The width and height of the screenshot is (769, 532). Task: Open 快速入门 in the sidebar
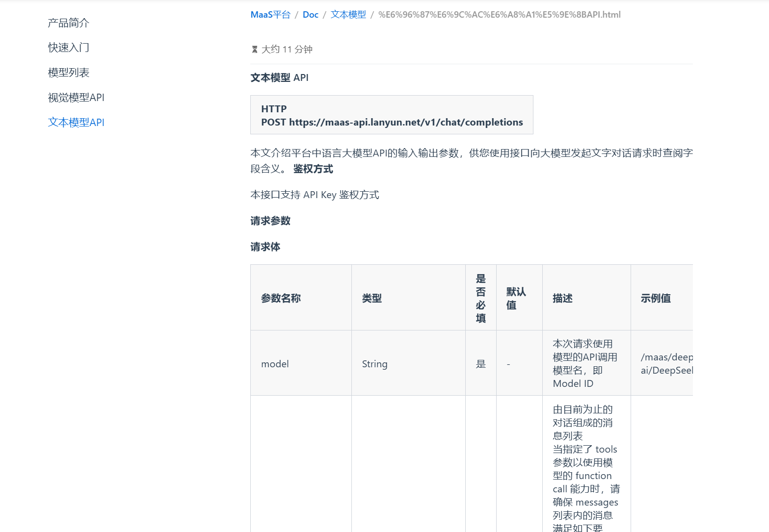tap(68, 47)
